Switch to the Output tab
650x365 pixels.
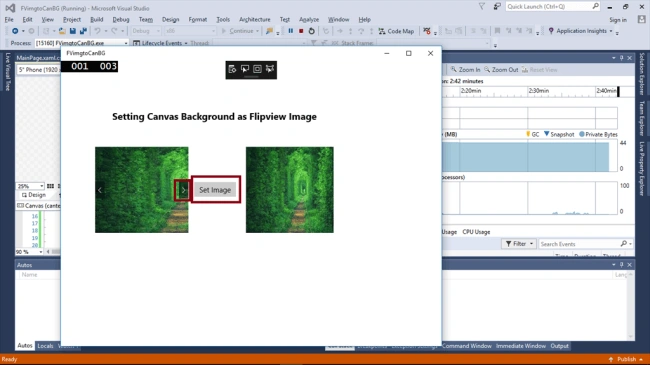pos(560,346)
